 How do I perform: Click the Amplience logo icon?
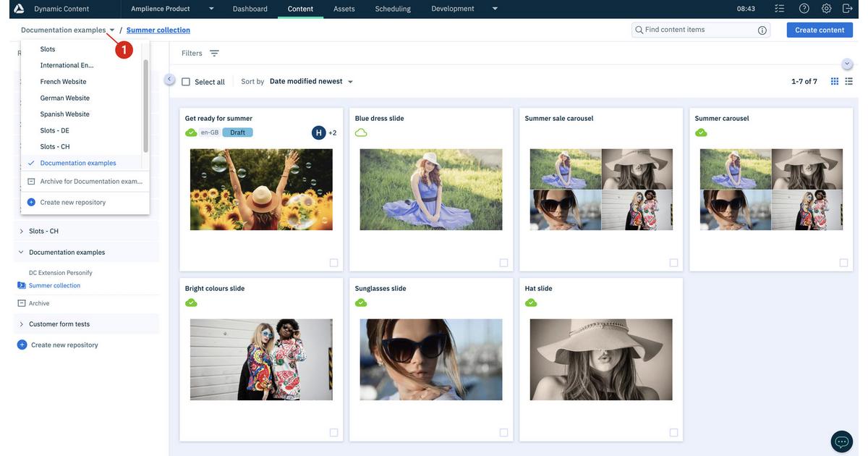point(19,9)
